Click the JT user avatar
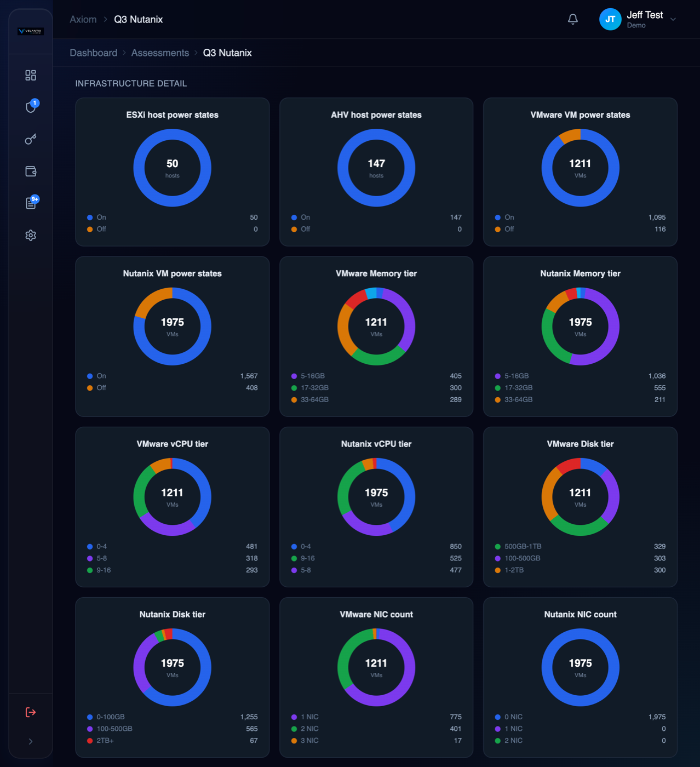This screenshot has width=700, height=767. click(x=610, y=19)
